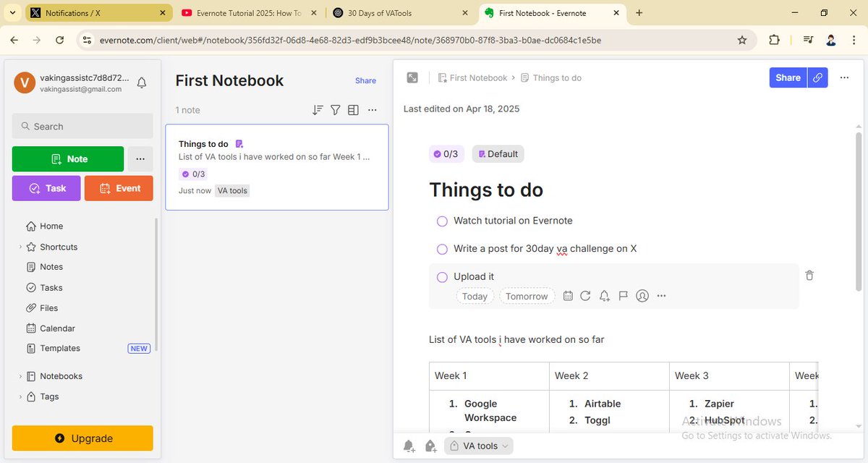The image size is (868, 463).
Task: Create a new Note
Action: (x=68, y=159)
